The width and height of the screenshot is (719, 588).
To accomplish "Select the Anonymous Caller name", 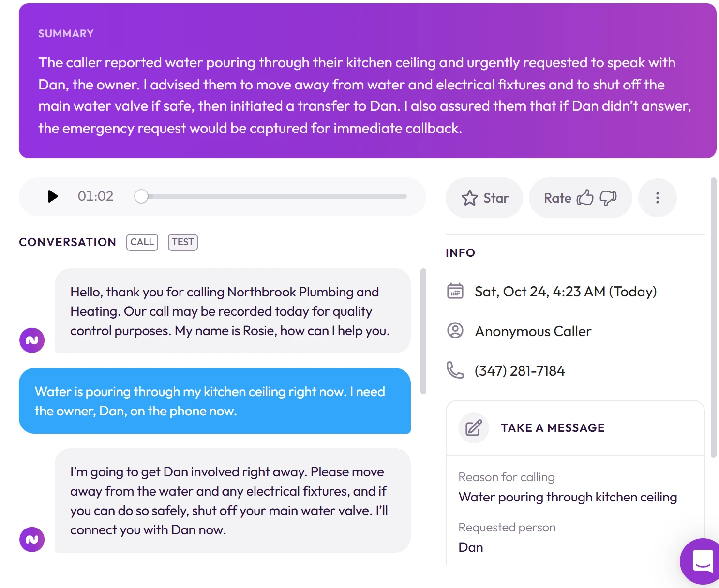I will tap(533, 331).
